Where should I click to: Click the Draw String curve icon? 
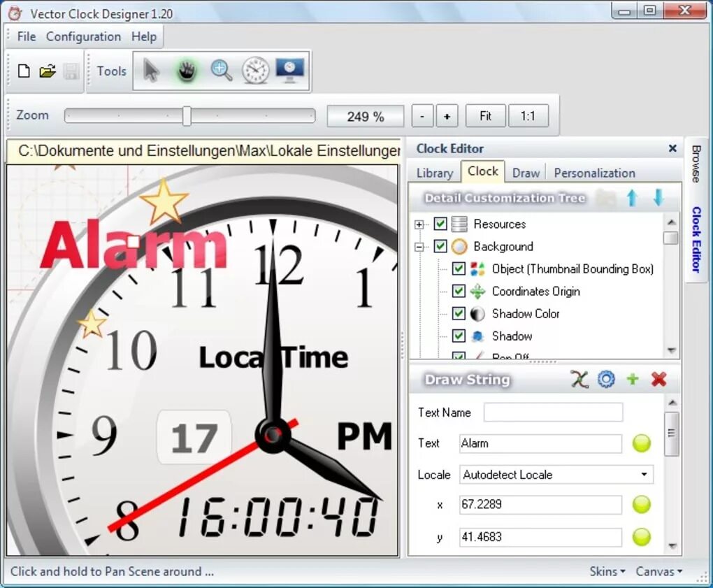tap(579, 379)
